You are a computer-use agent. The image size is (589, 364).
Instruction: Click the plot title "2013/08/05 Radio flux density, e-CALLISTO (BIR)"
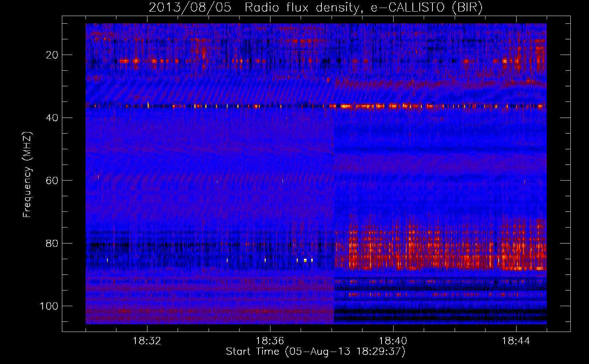coord(316,8)
